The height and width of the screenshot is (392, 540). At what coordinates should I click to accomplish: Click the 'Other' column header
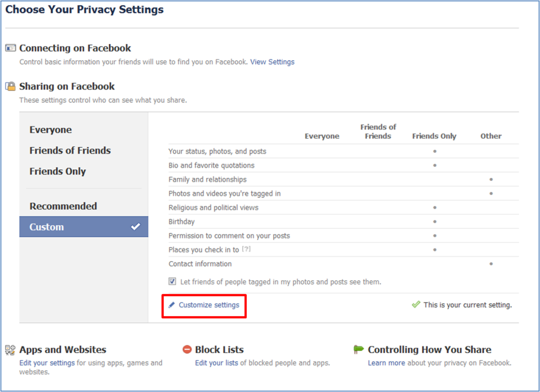tap(491, 137)
